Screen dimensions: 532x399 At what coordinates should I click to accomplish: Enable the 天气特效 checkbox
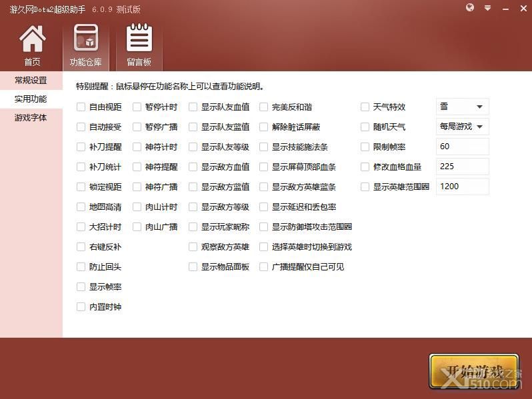click(365, 107)
